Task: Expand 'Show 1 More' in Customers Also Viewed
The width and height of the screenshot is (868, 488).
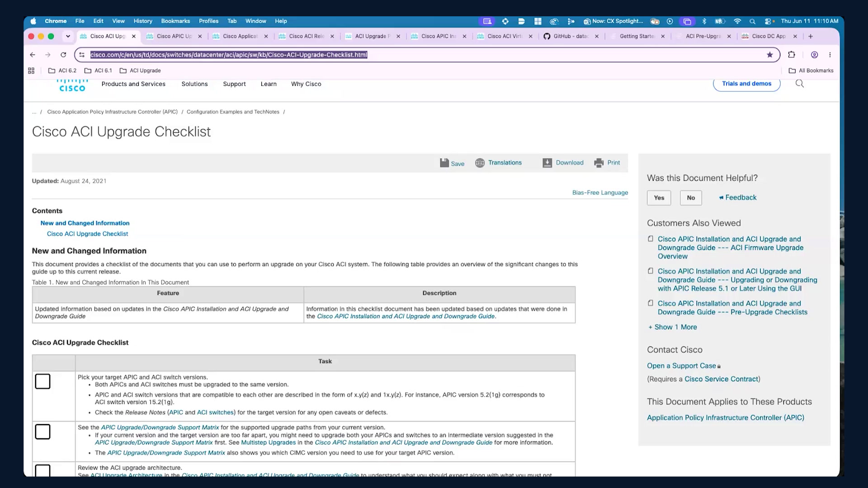Action: [x=673, y=327]
